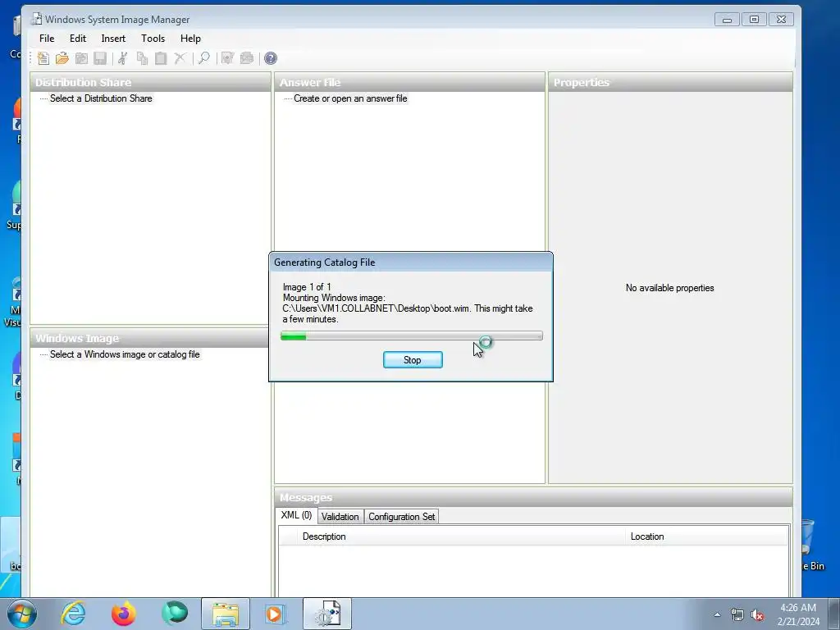The image size is (840, 630).
Task: Open the File menu
Action: pyautogui.click(x=47, y=39)
